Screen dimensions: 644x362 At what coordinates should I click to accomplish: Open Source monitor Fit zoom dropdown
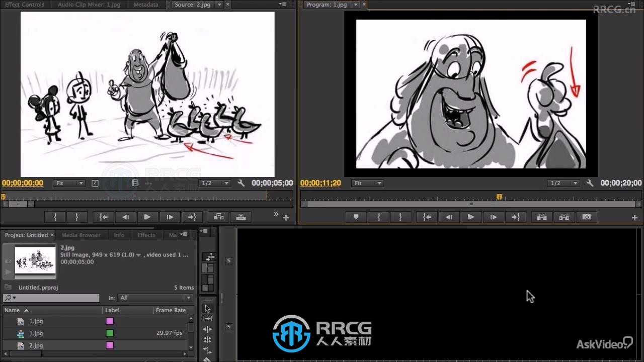tap(69, 183)
